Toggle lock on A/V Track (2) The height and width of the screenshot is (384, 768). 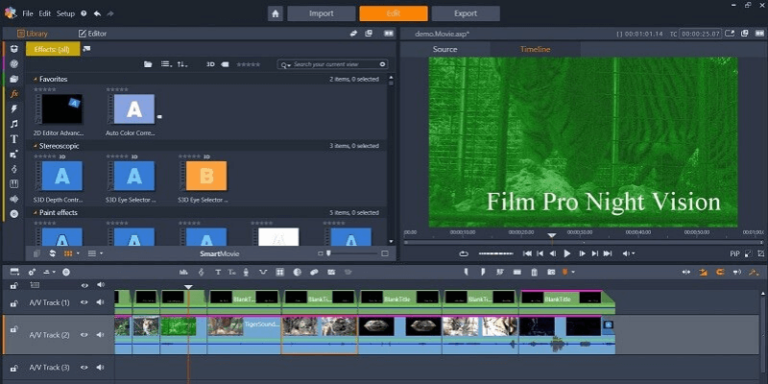(14, 329)
